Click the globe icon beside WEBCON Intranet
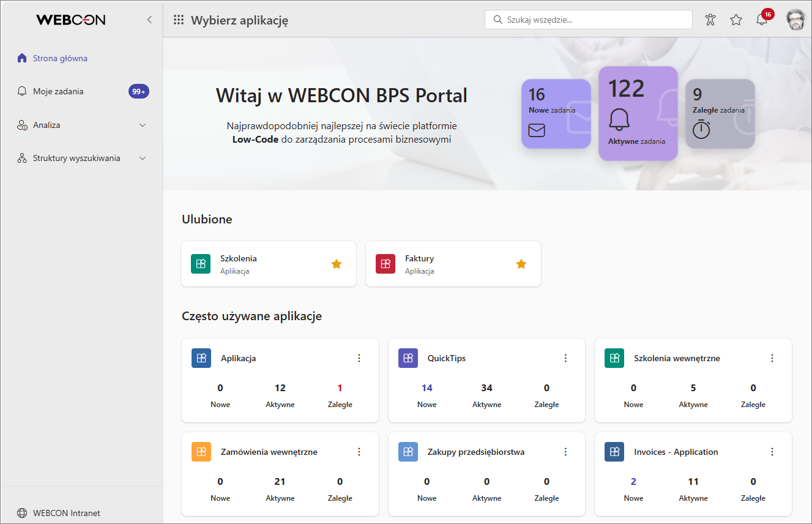Screen dimensions: 812x524 coord(22,513)
